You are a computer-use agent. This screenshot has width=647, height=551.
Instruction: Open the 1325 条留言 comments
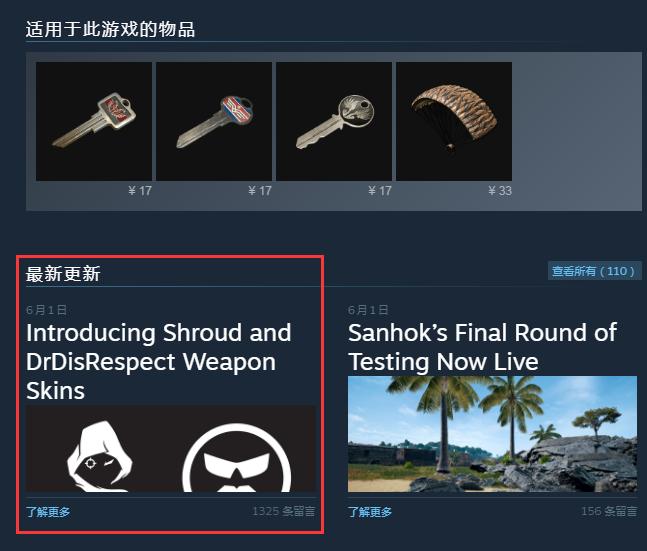click(x=284, y=511)
